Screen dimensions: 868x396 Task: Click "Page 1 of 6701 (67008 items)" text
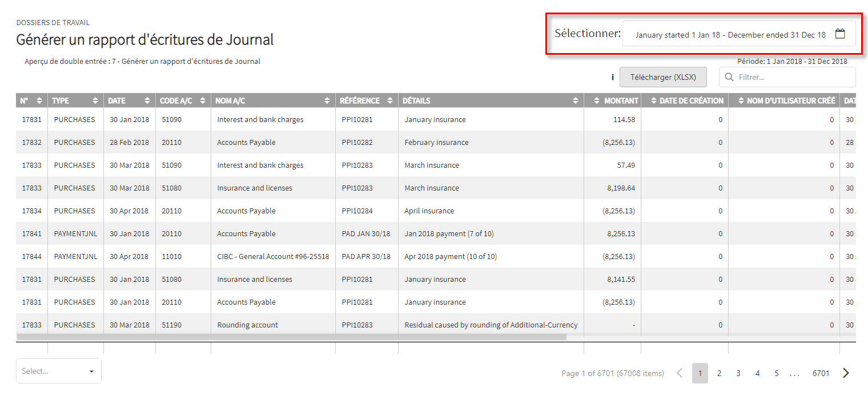coord(613,373)
